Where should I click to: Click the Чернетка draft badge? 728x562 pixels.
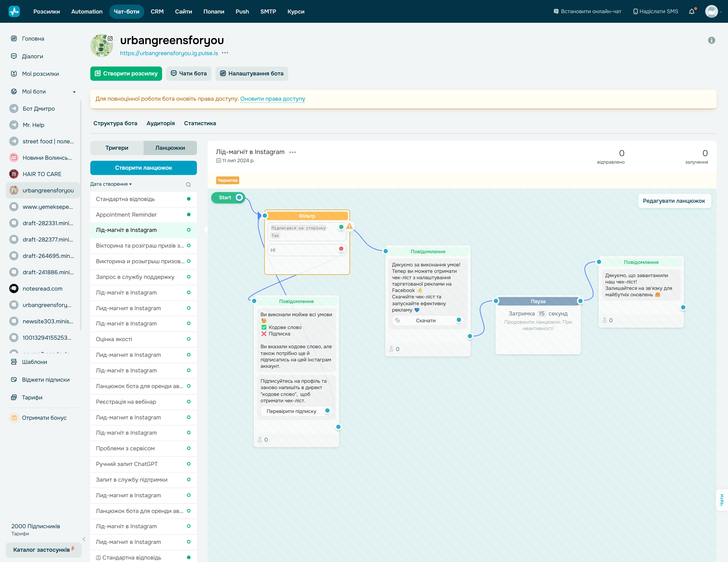[x=228, y=180]
